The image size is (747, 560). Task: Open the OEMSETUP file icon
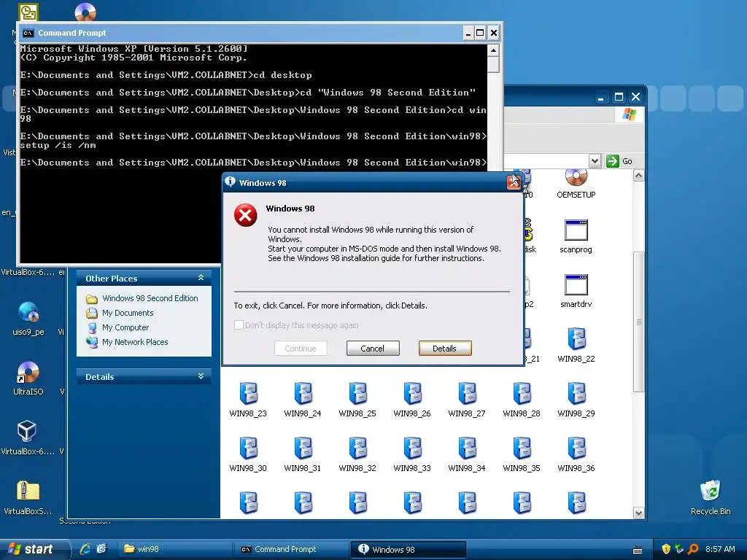(x=576, y=178)
